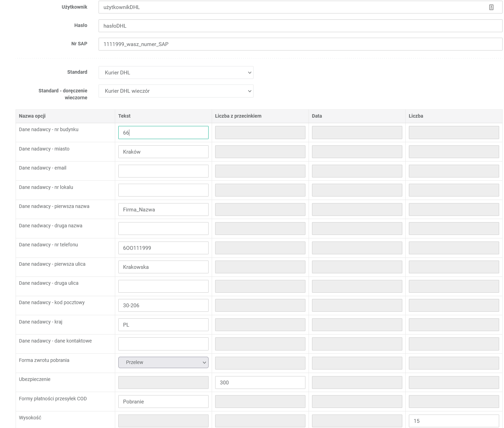Expand Standard - doręczenie wieczorne dropdown
This screenshot has height=428, width=504.
(176, 91)
